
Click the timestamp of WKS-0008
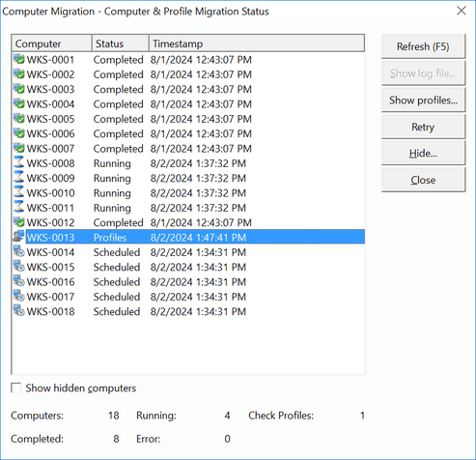198,163
